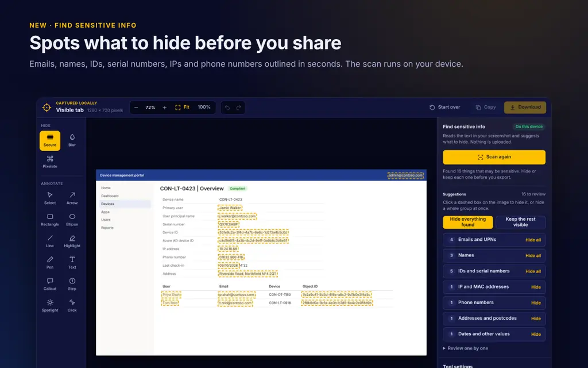Download the edited screenshot
The image size is (588, 368).
pos(525,108)
